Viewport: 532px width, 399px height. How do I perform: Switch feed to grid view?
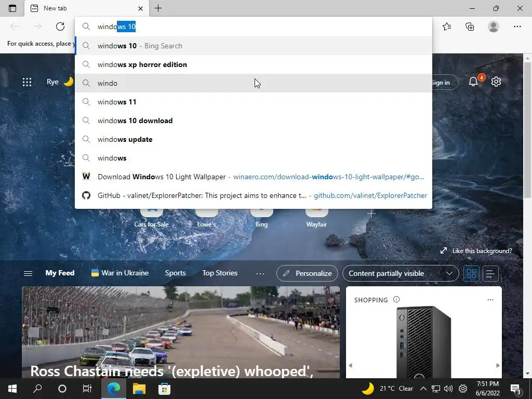click(x=471, y=273)
